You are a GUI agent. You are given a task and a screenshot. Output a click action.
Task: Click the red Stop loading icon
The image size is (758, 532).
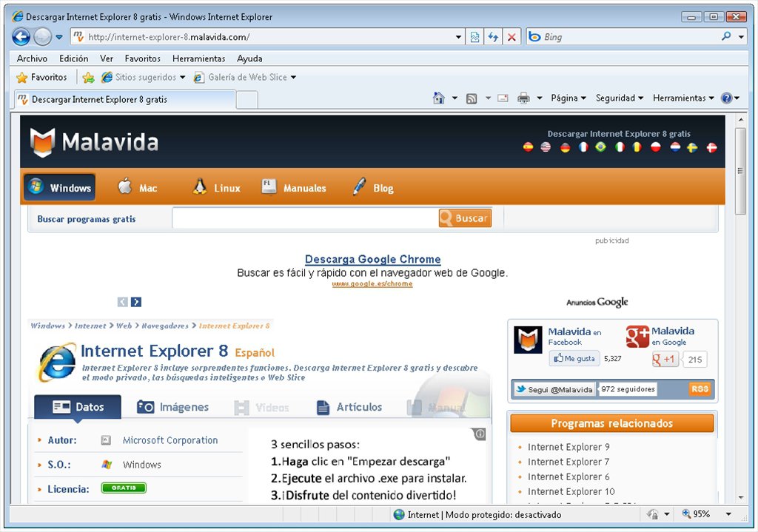click(x=511, y=37)
